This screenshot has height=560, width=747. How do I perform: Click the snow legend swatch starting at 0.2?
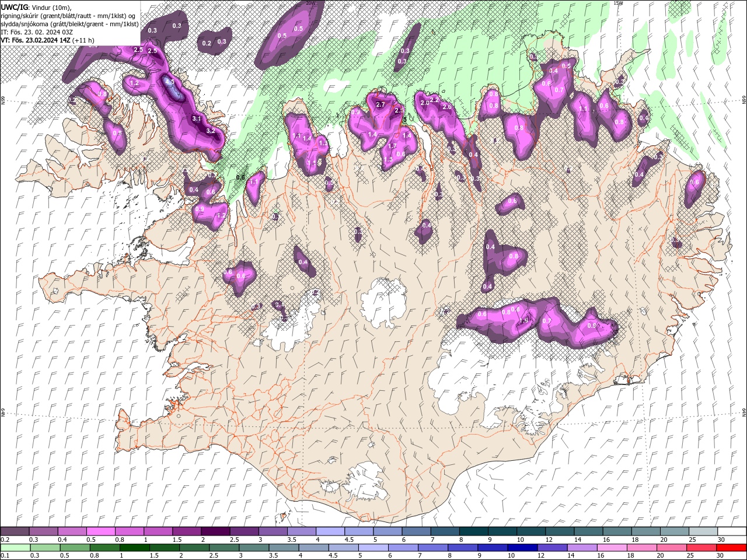(x=15, y=531)
